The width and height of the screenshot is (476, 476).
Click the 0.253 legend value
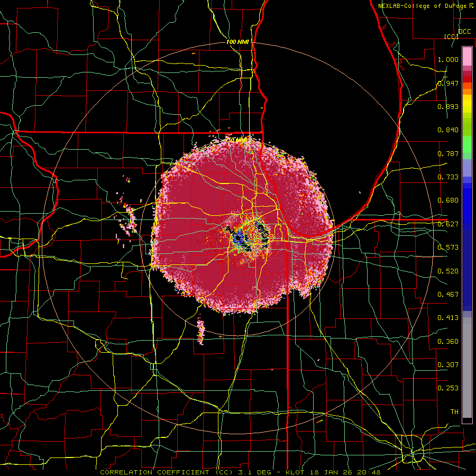point(448,388)
